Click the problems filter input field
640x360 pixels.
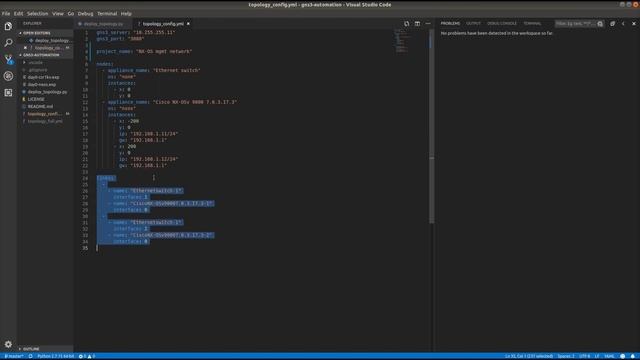click(x=575, y=24)
